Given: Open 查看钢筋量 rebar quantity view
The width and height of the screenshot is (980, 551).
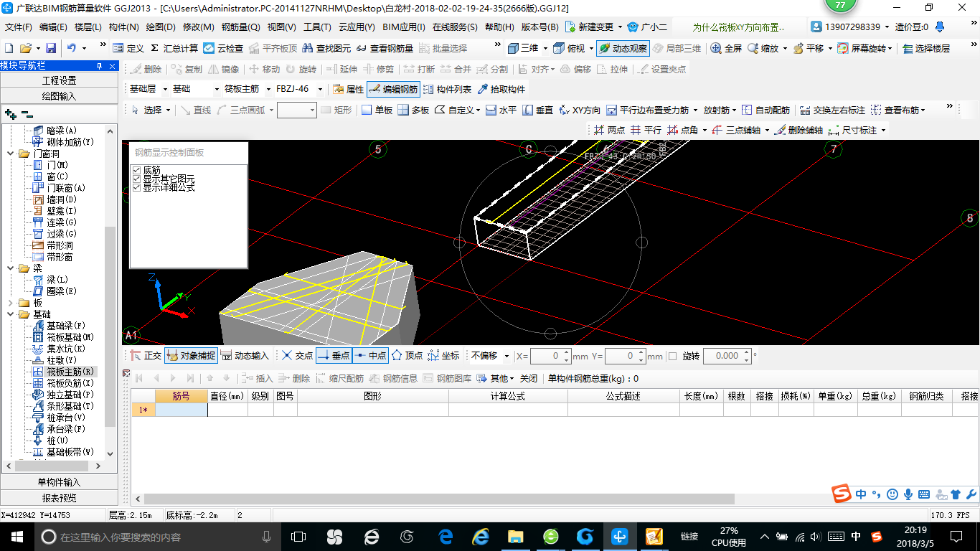Looking at the screenshot, I should coord(385,48).
